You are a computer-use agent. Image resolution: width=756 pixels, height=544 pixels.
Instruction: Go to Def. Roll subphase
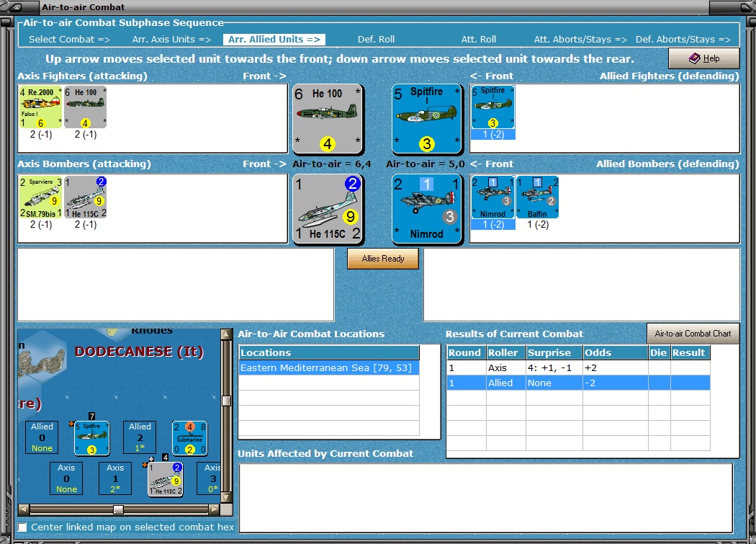click(x=376, y=40)
